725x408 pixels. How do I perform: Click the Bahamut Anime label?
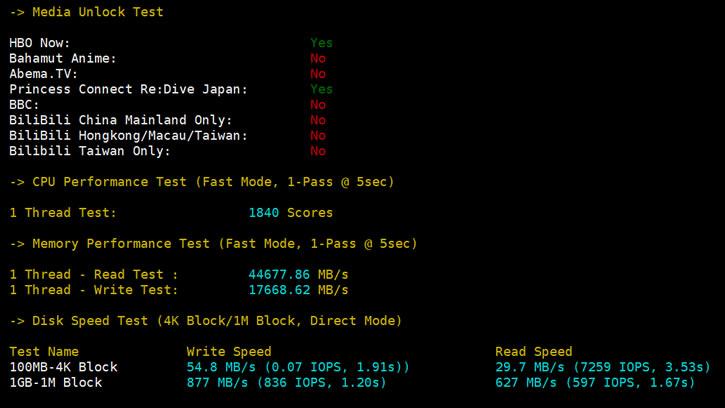point(63,59)
